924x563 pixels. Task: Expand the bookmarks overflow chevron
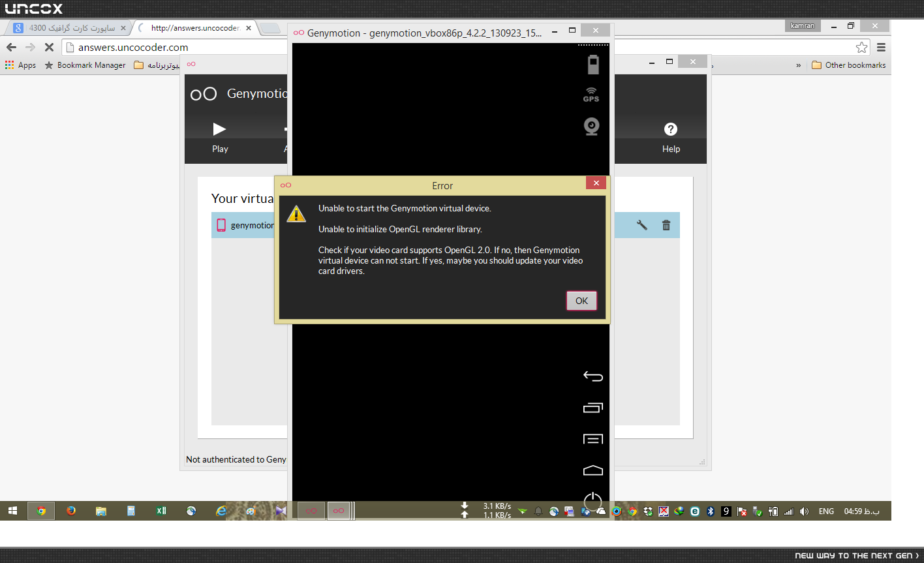(x=798, y=65)
